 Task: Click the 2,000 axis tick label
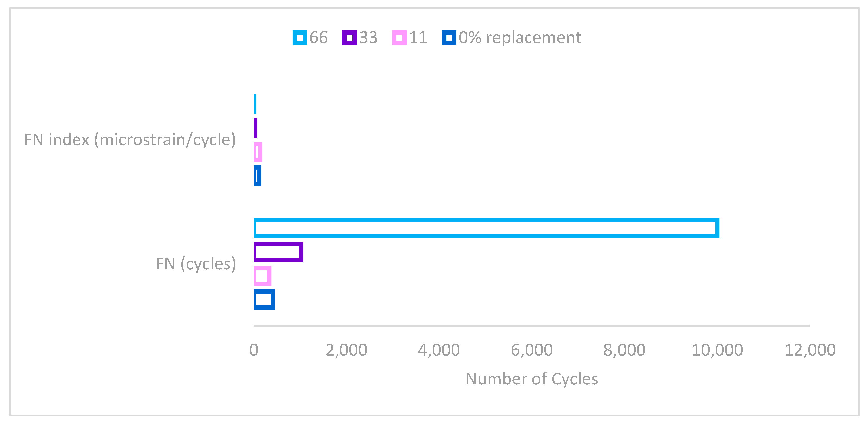point(346,350)
